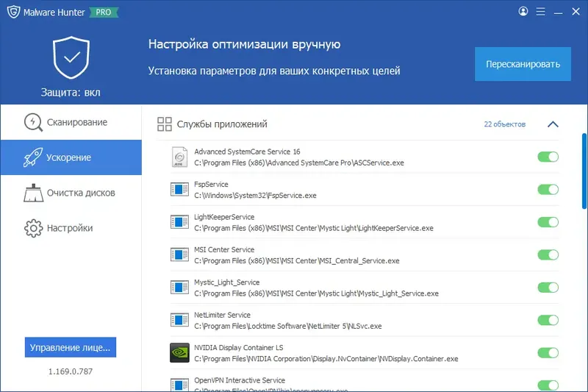588x392 pixels.
Task: Go to Очистка дисков
Action: point(71,193)
